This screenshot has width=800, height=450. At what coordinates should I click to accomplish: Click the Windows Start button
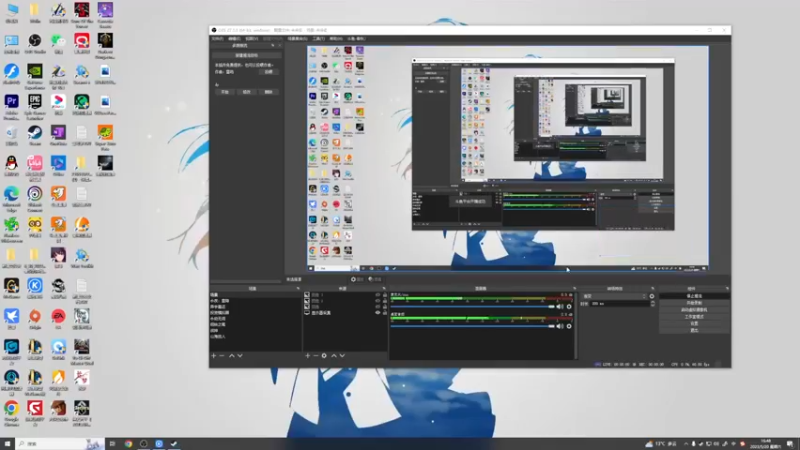[7, 444]
